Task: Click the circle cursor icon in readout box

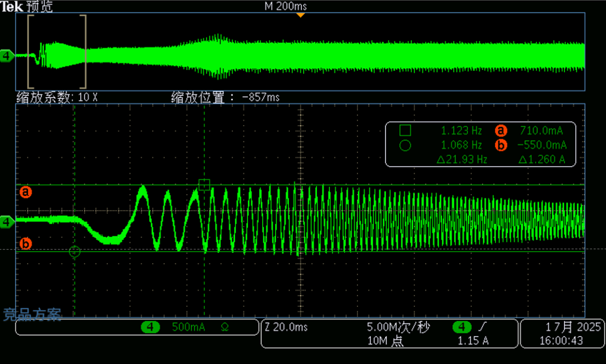Action: [405, 145]
